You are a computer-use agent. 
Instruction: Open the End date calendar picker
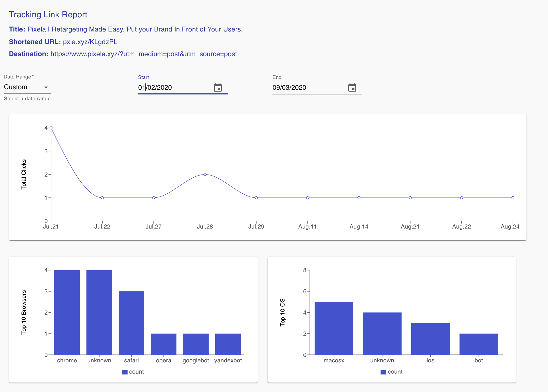(352, 88)
